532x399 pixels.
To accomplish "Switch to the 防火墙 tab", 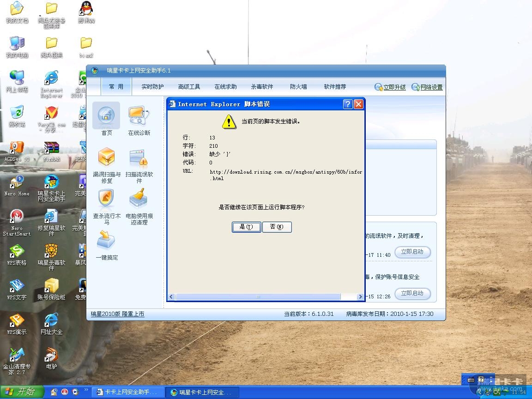I will coord(298,87).
